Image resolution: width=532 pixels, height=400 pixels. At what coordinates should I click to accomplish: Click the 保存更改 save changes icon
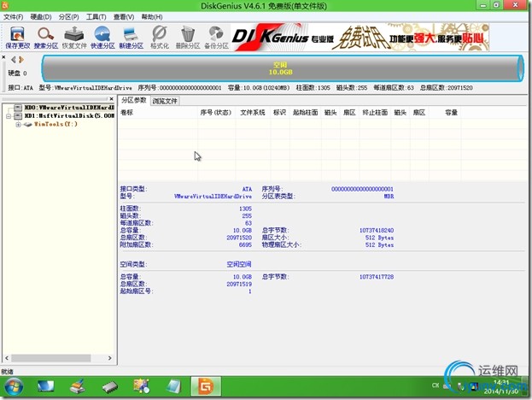(18, 38)
